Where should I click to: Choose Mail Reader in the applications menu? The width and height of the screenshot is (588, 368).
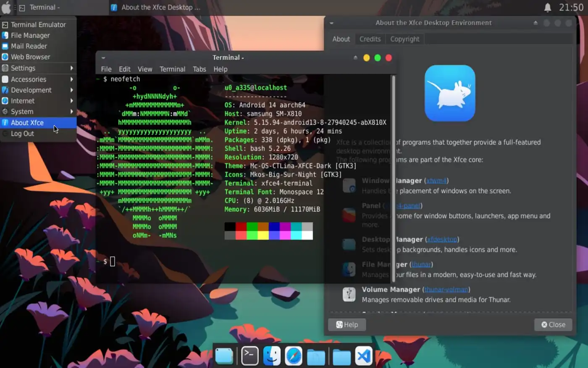[38, 46]
